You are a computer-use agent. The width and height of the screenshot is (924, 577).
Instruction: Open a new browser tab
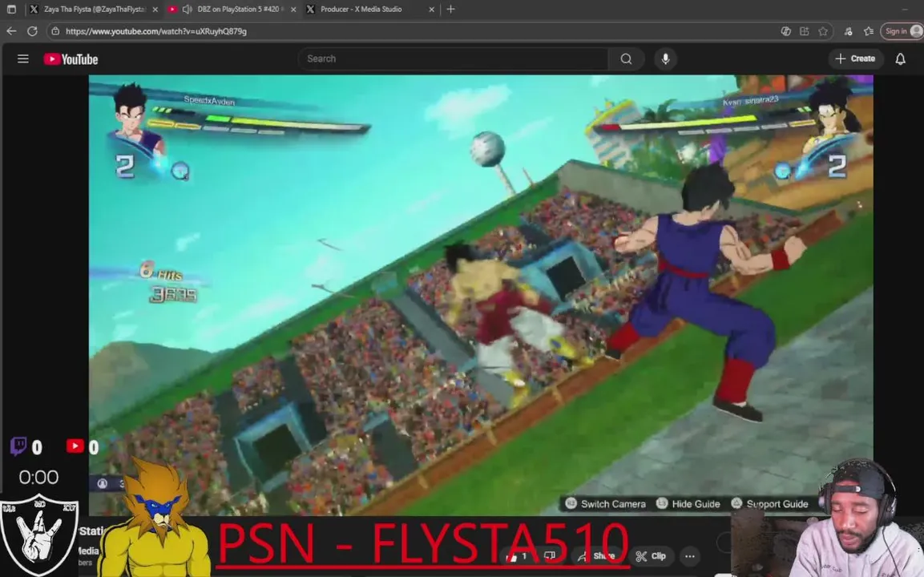click(x=451, y=10)
